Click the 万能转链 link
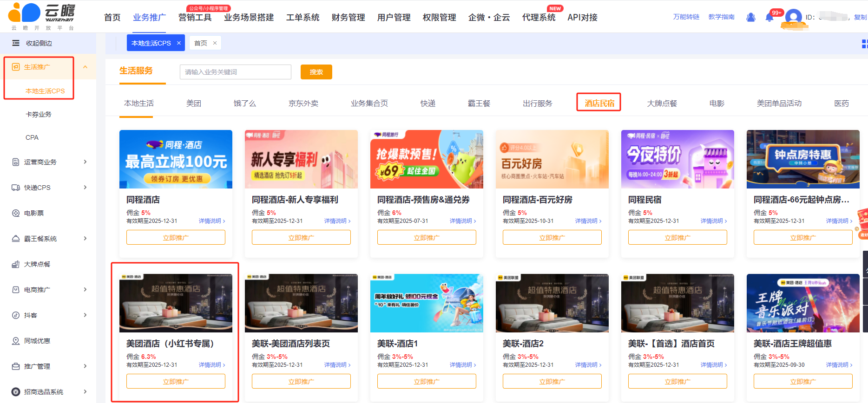868x403 pixels. [x=686, y=17]
